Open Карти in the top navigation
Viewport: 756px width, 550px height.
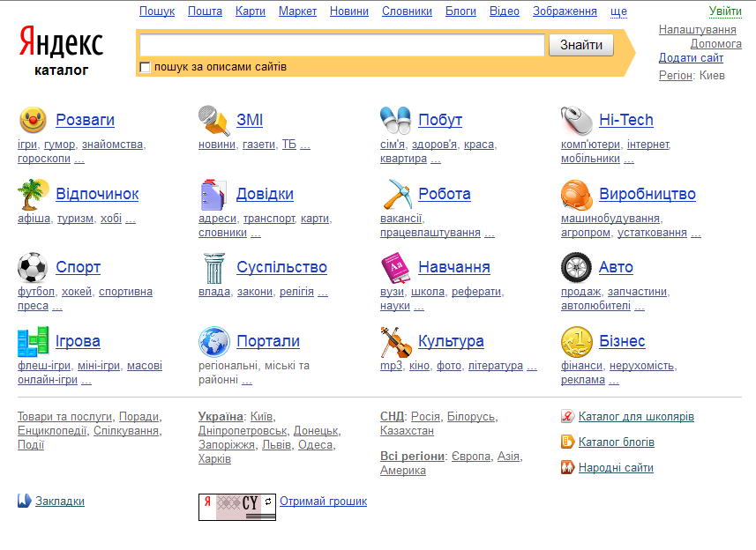pos(251,11)
